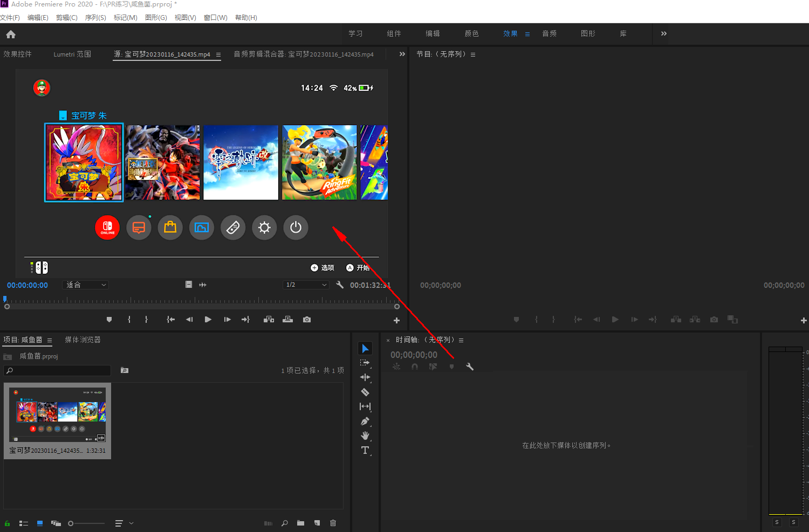Open Source monitor button editor plus

pos(396,320)
